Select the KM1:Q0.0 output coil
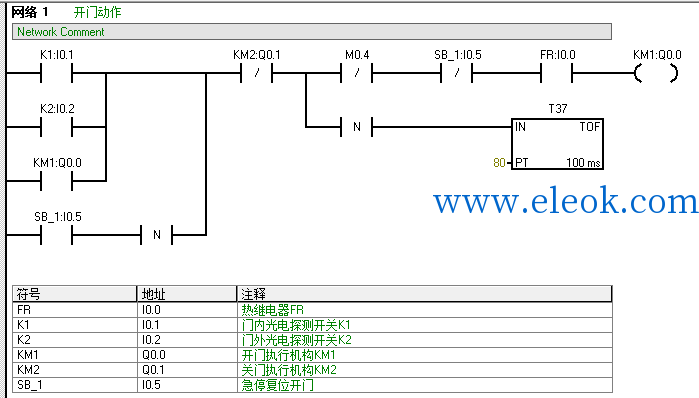The image size is (699, 398). [x=656, y=73]
